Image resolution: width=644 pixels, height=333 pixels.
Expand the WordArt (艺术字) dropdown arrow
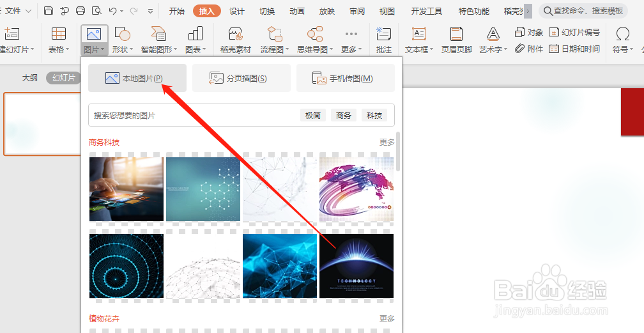point(505,50)
